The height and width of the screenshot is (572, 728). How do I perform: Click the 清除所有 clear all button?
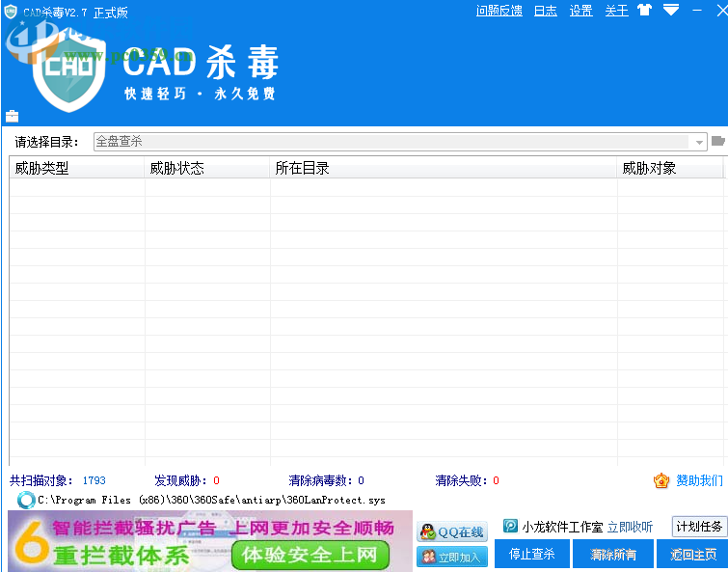coord(613,554)
